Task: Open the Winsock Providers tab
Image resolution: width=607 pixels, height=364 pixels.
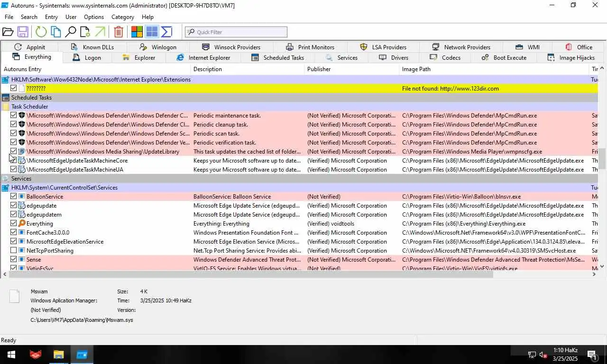Action: point(231,47)
